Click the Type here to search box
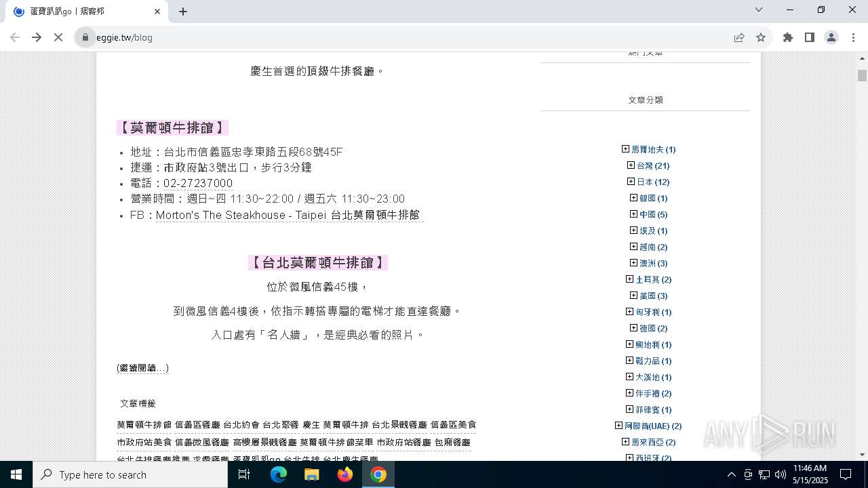The width and height of the screenshot is (868, 488). coord(130,474)
